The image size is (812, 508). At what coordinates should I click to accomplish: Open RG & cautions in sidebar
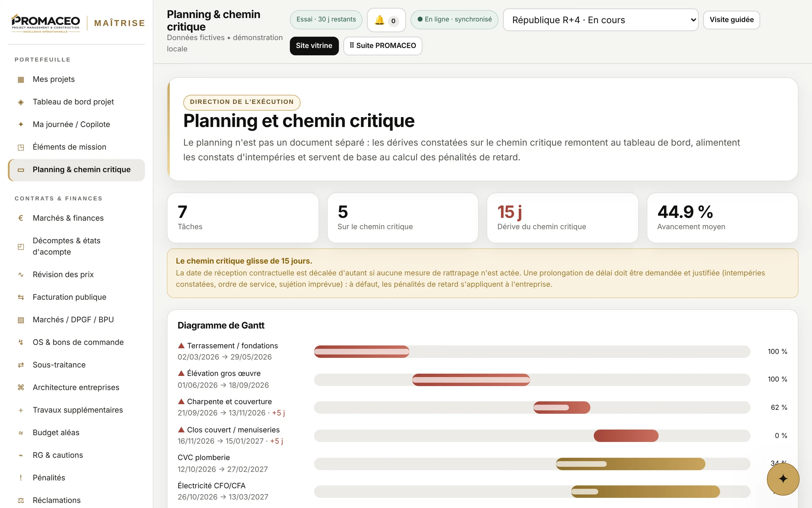click(x=76, y=455)
